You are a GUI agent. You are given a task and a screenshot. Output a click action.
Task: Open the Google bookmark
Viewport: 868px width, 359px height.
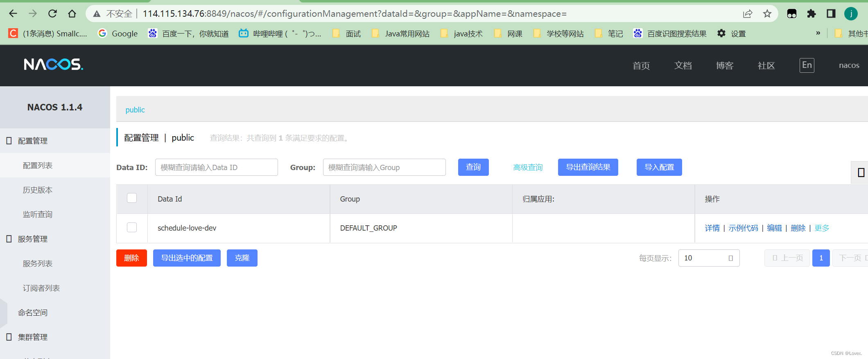click(118, 34)
